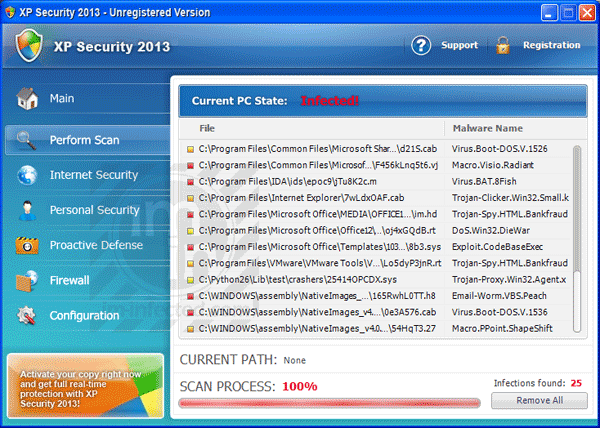Click threat icon next to 25414OPCDX.sys row

click(190, 280)
